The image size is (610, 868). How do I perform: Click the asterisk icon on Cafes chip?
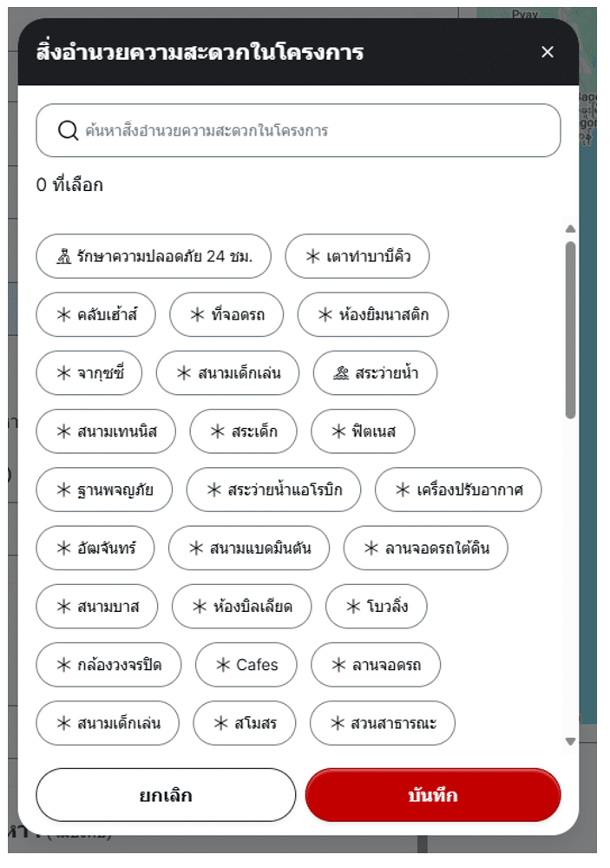pos(223,666)
